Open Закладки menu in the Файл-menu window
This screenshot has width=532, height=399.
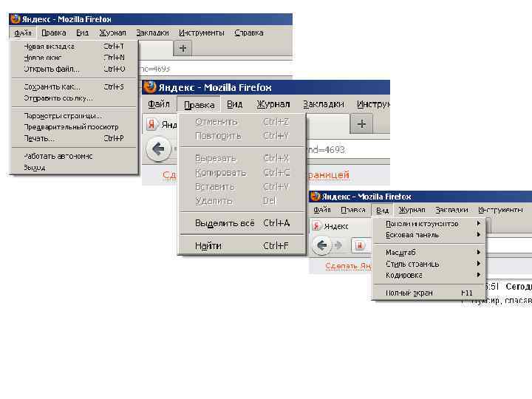click(x=152, y=33)
